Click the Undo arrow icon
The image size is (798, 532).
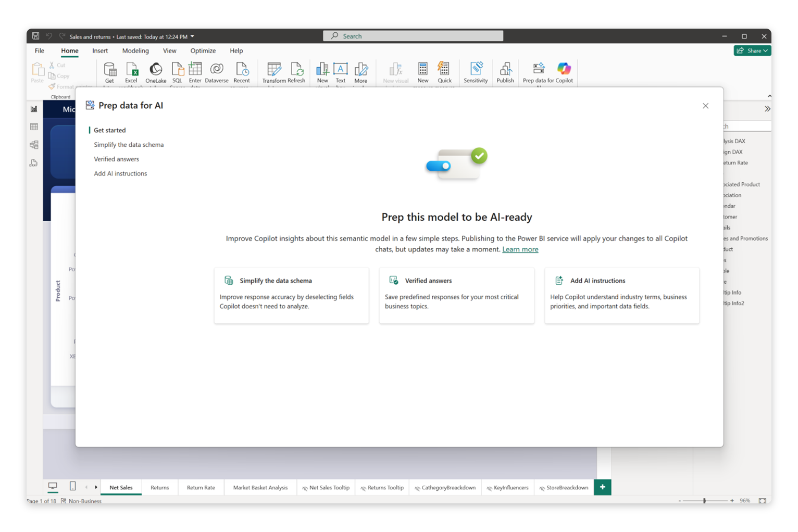49,36
